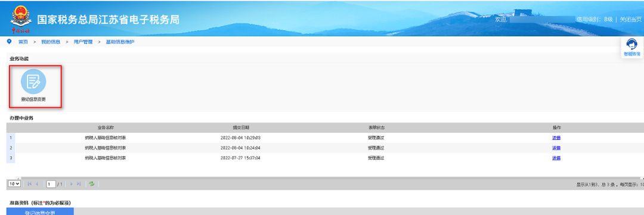The height and width of the screenshot is (215, 644).
Task: Click 受理通过 status in row 1
Action: [376, 138]
